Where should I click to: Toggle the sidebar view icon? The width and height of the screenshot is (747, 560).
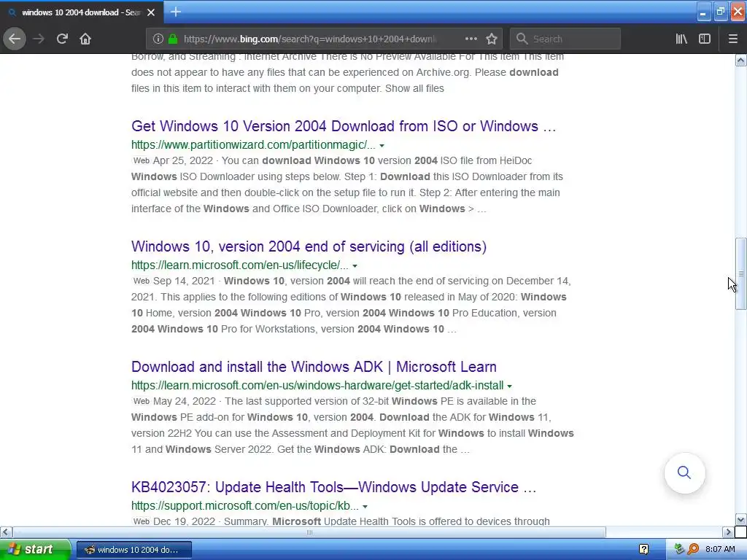point(705,39)
